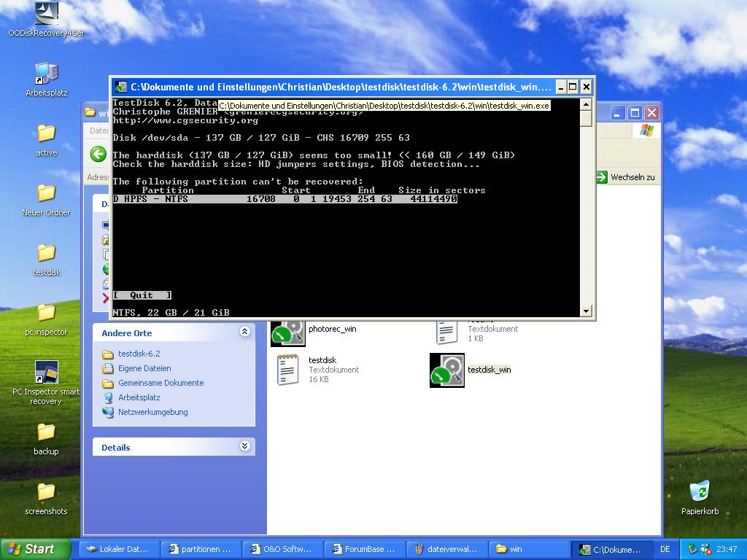The height and width of the screenshot is (560, 747).
Task: Open the Windows Start menu
Action: pos(35,549)
